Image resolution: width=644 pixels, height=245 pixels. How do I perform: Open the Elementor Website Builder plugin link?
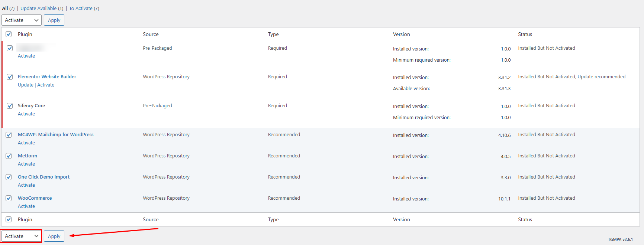(47, 77)
